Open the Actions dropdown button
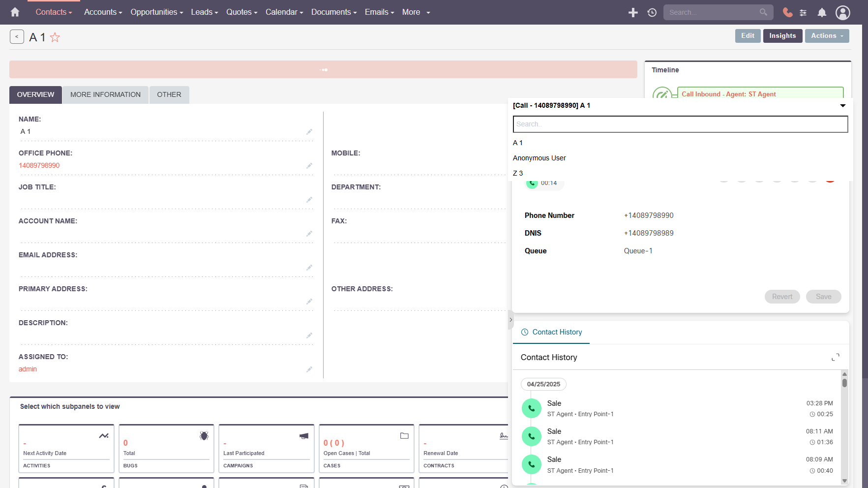This screenshot has width=868, height=488. (827, 36)
